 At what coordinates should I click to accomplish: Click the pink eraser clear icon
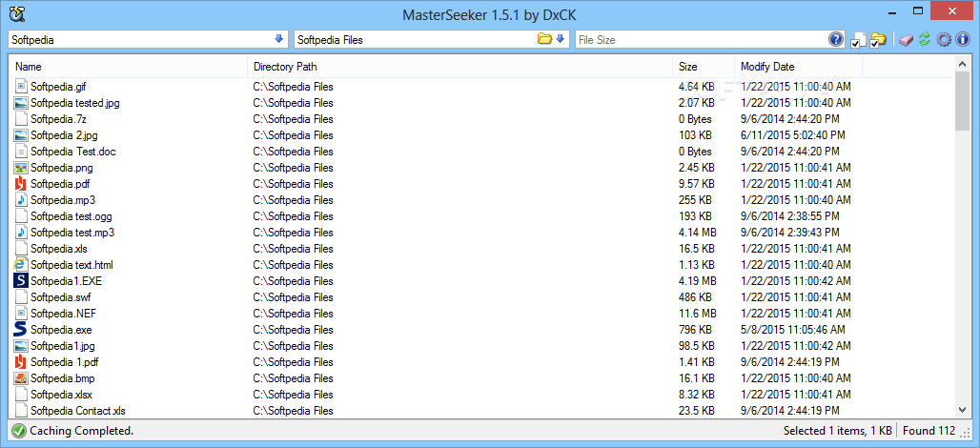[x=907, y=40]
